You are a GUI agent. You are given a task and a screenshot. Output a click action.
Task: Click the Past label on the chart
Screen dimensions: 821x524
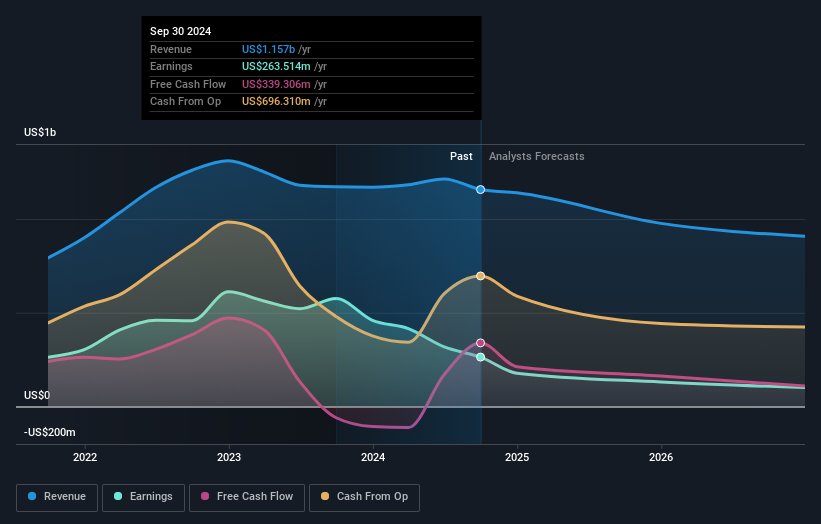[x=461, y=156]
